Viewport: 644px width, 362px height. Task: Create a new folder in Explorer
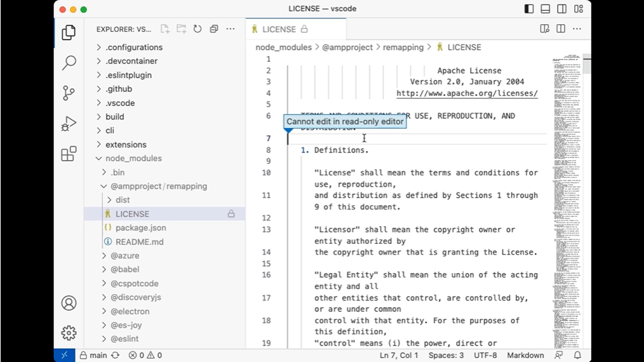click(x=181, y=29)
